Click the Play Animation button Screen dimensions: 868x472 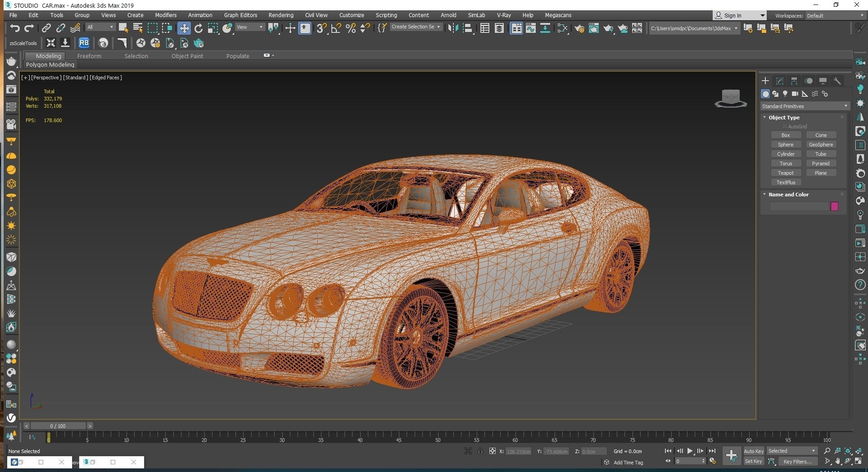coord(690,451)
